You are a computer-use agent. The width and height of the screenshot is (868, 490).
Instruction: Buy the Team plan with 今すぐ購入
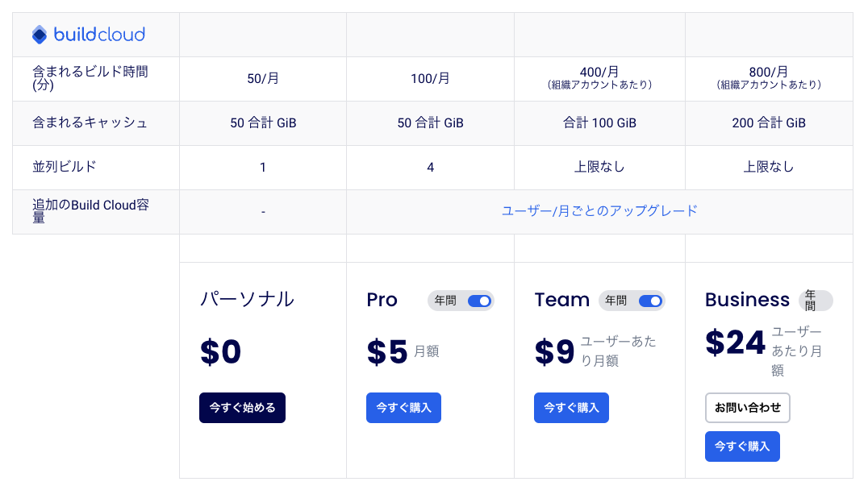point(571,408)
